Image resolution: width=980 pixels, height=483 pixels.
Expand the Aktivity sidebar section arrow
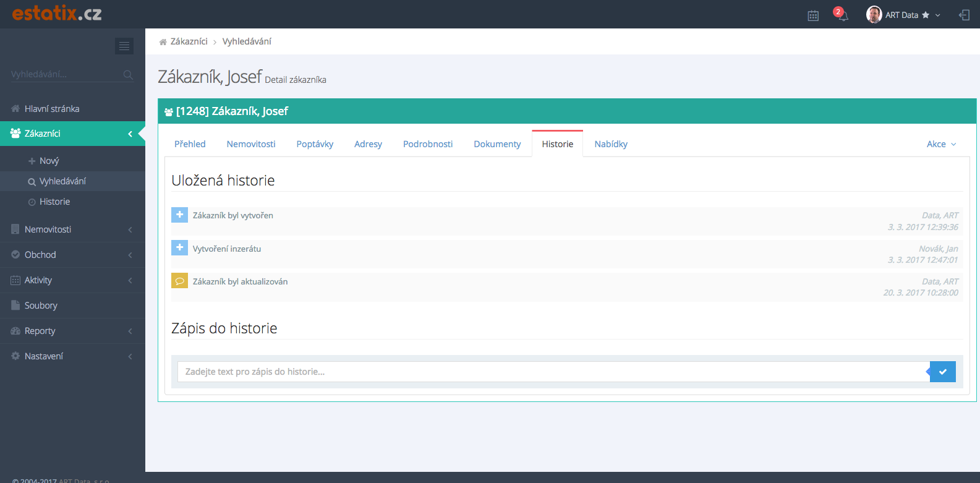coord(130,280)
